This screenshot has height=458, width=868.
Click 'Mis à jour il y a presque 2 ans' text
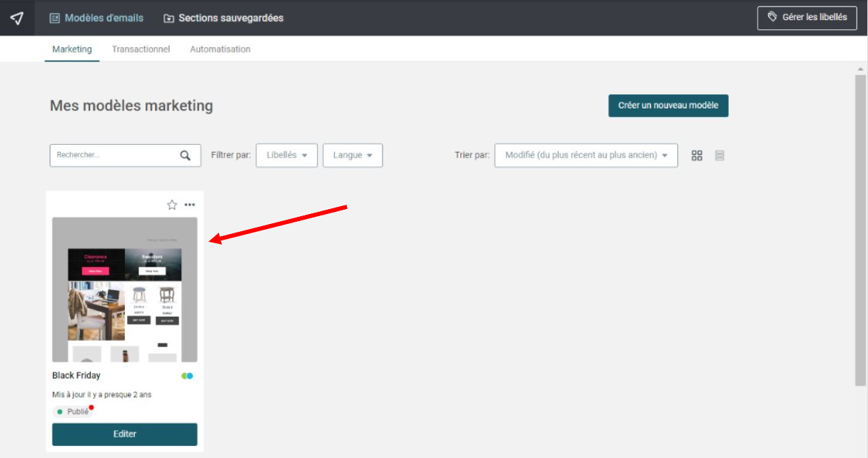point(102,395)
